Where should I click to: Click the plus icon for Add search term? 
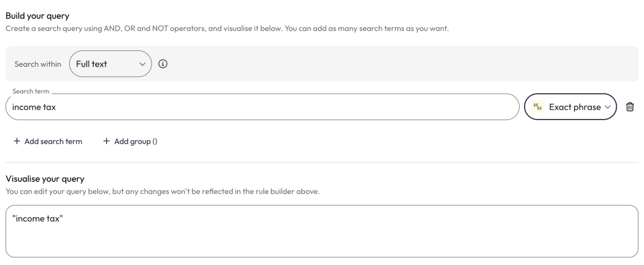click(x=16, y=141)
